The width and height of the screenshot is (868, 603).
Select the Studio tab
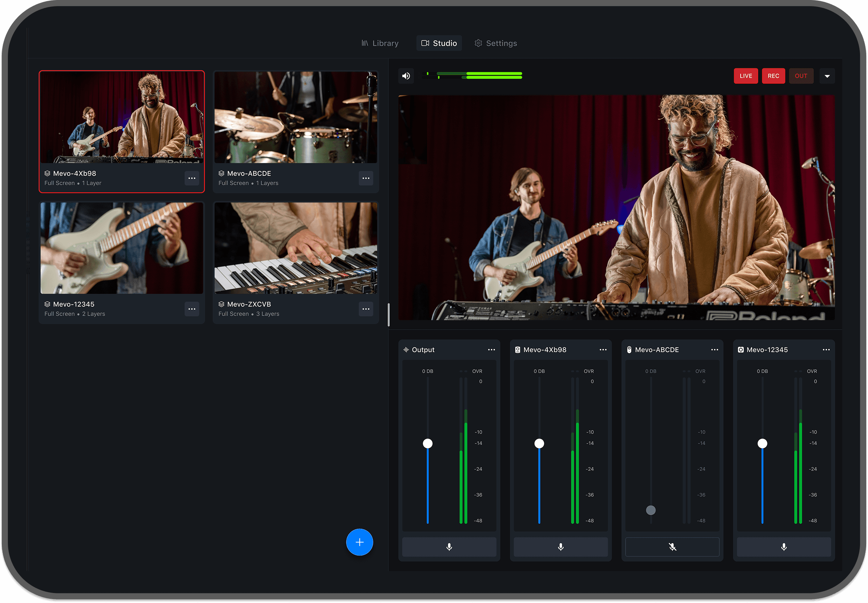coord(439,43)
